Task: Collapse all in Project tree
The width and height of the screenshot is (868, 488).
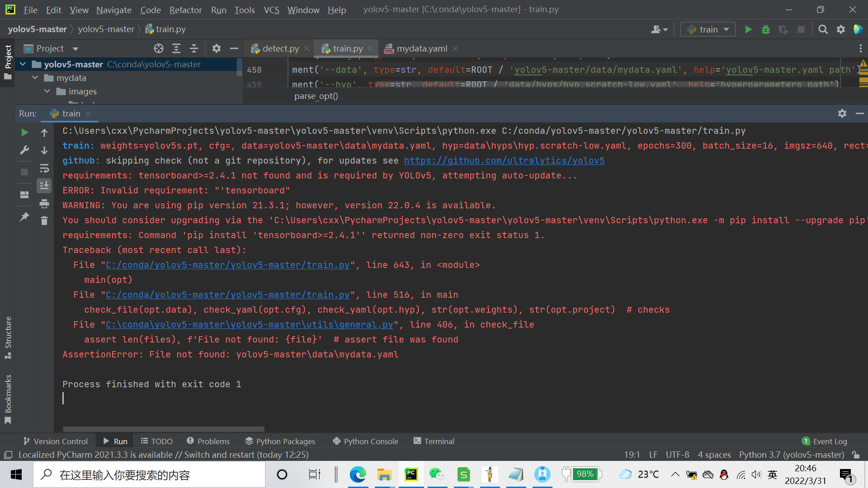Action: point(194,48)
